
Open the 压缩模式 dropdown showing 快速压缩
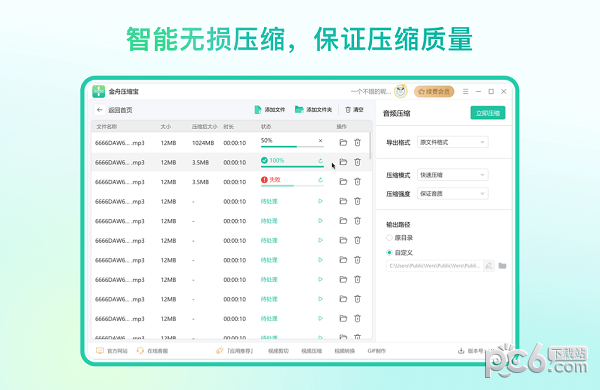(x=452, y=175)
